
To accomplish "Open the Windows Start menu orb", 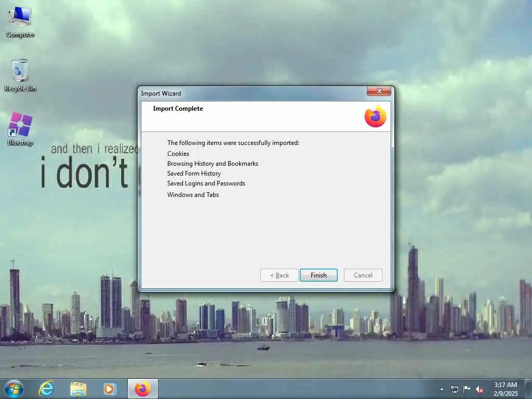I will click(14, 389).
